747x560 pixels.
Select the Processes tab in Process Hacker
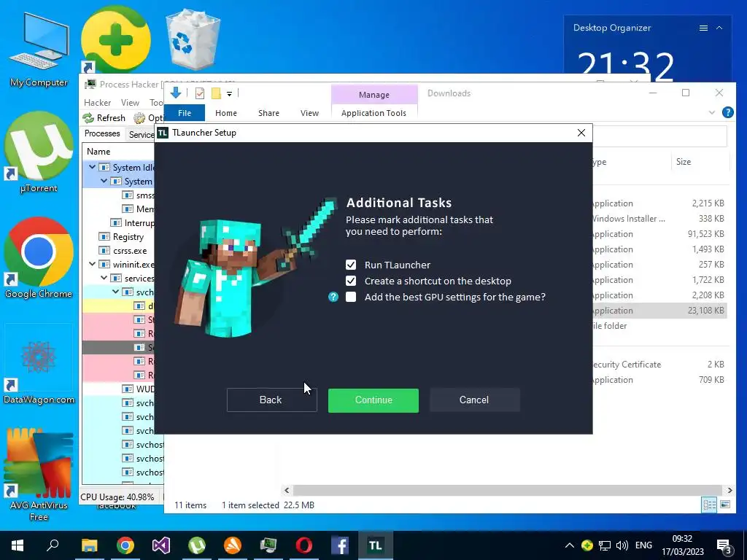pos(102,134)
